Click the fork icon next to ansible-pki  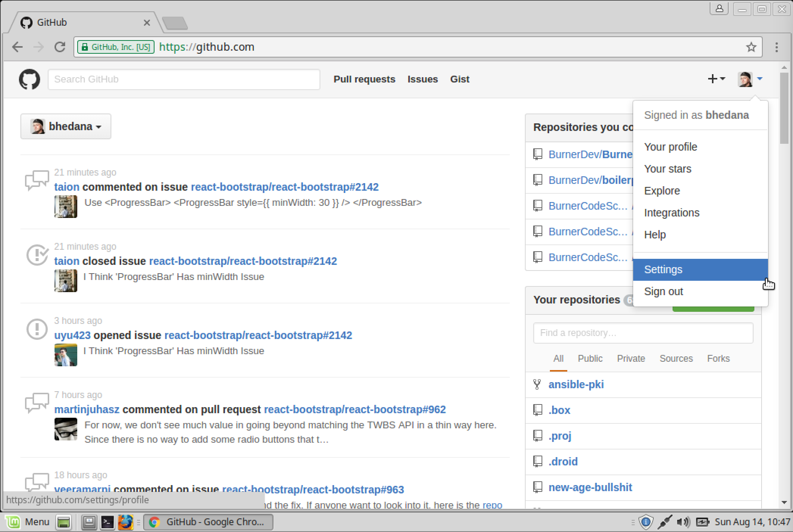click(537, 384)
